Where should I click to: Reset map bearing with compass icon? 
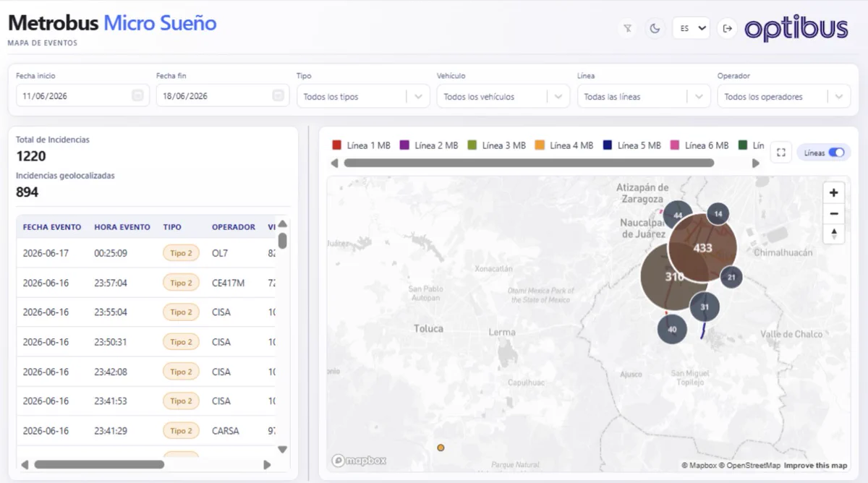(x=834, y=234)
